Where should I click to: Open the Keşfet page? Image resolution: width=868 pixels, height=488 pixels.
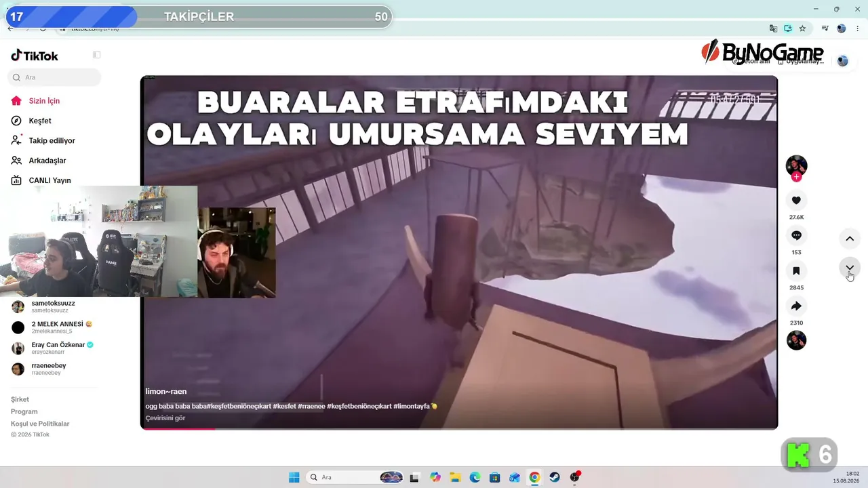point(39,121)
